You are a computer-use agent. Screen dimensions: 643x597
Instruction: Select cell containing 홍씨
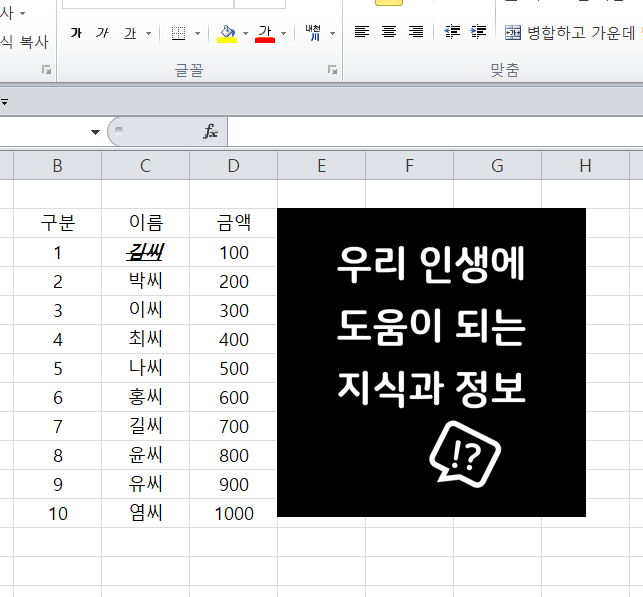tap(146, 397)
